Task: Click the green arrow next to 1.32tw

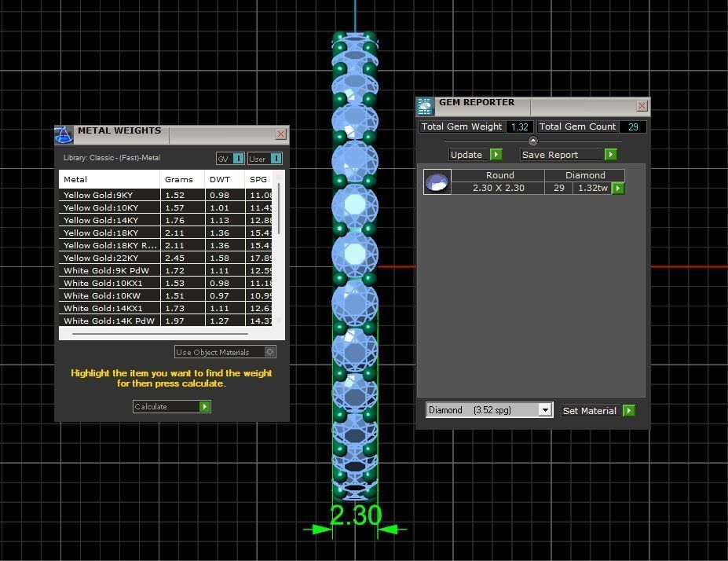Action: pos(618,188)
